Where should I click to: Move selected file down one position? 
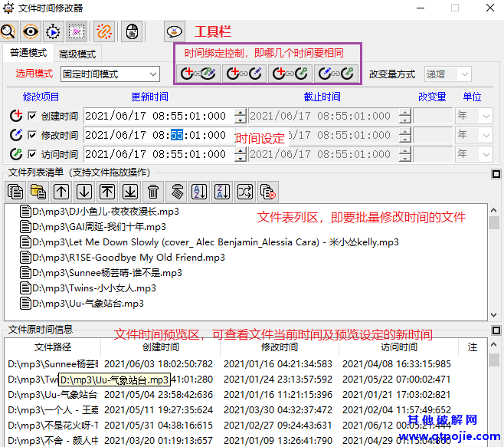tap(84, 192)
